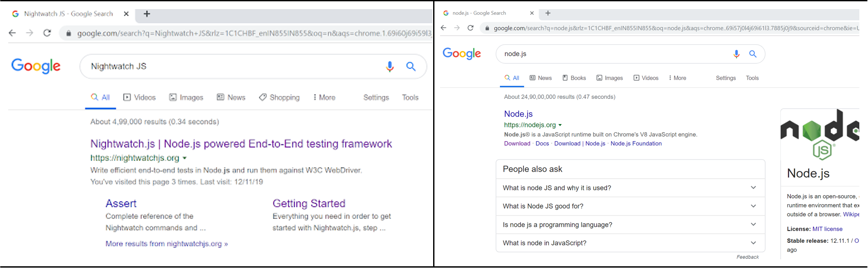Open new tab beside Nightwatch JS tab
The width and height of the screenshot is (868, 268).
147,14
